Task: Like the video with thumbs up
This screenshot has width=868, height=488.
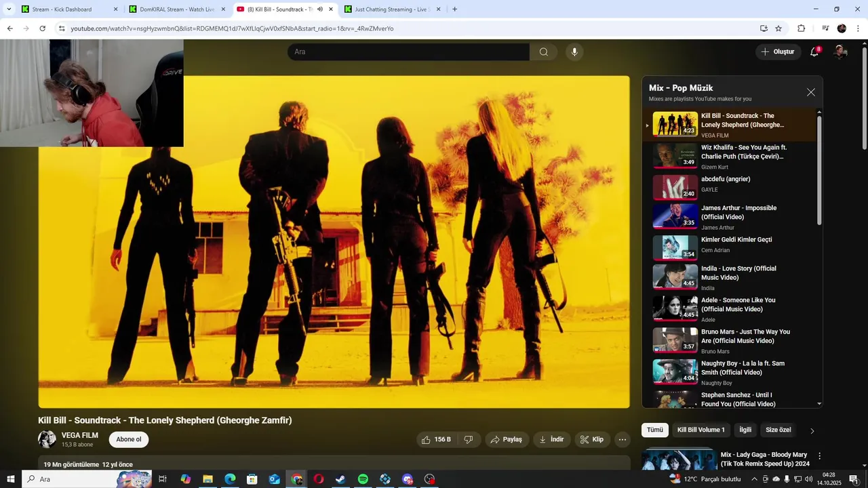Action: (x=435, y=440)
